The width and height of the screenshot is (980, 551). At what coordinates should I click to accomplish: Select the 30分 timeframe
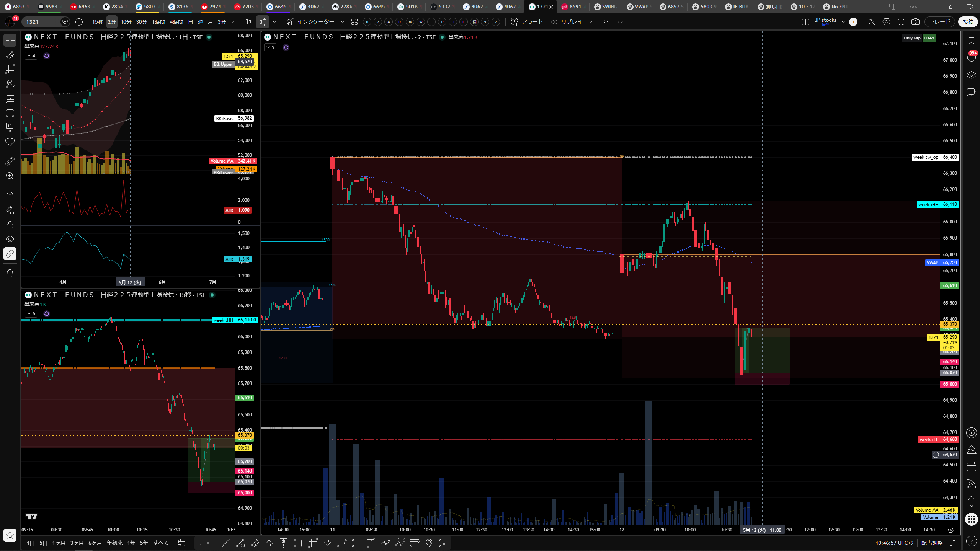[x=142, y=22]
